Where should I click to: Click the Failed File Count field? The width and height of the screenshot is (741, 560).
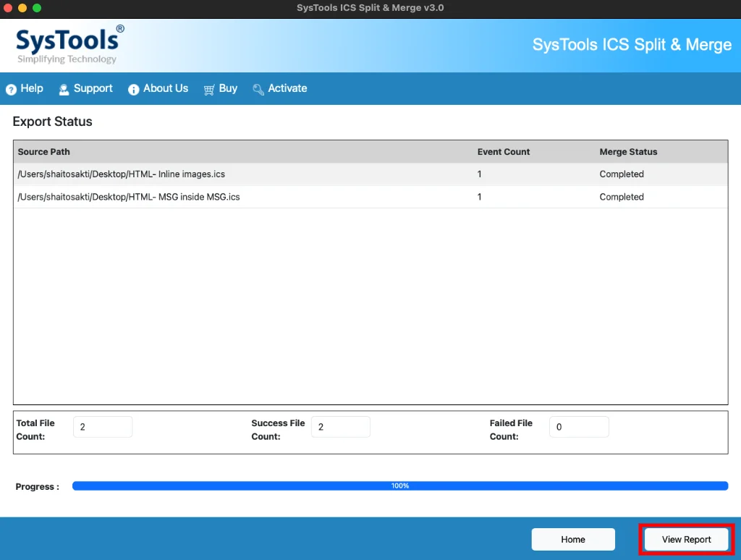579,427
